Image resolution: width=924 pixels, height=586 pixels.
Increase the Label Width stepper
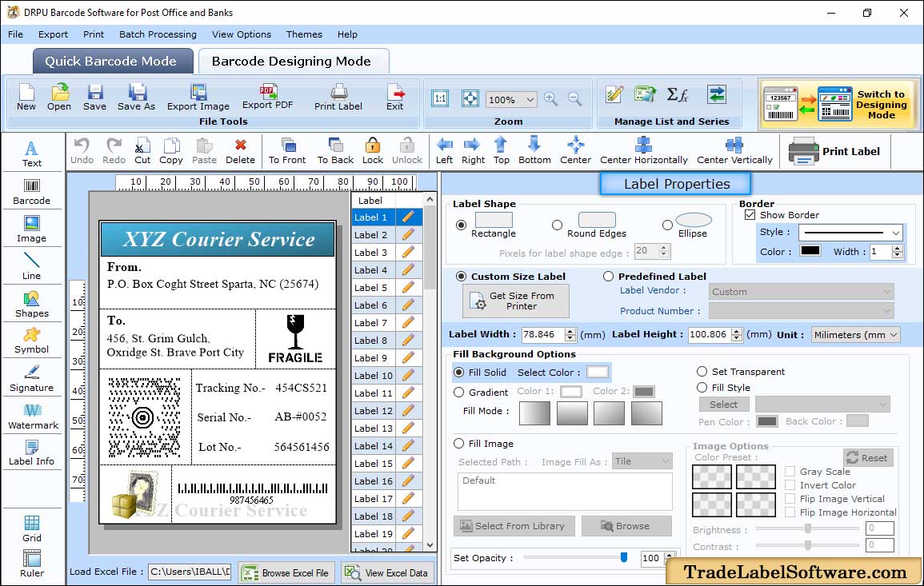click(x=570, y=331)
